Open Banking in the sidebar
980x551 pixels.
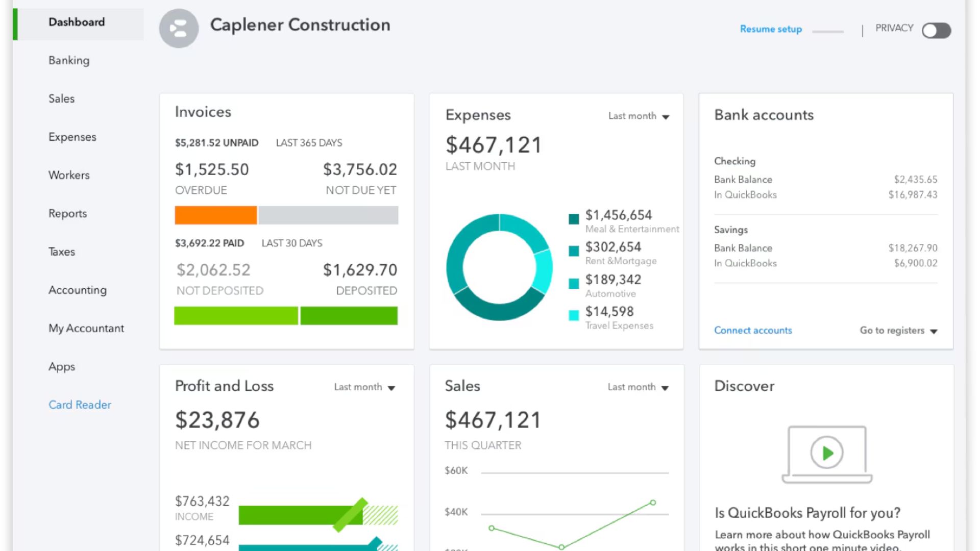(x=69, y=60)
